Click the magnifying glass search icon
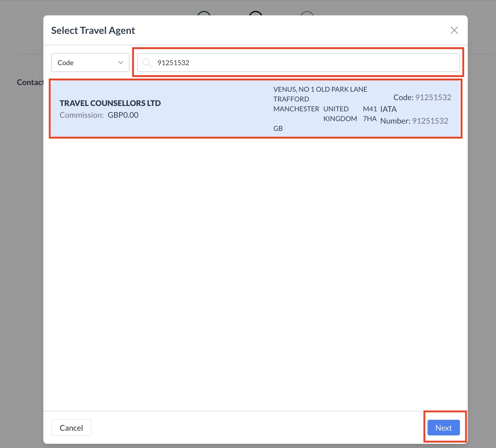 pos(147,63)
